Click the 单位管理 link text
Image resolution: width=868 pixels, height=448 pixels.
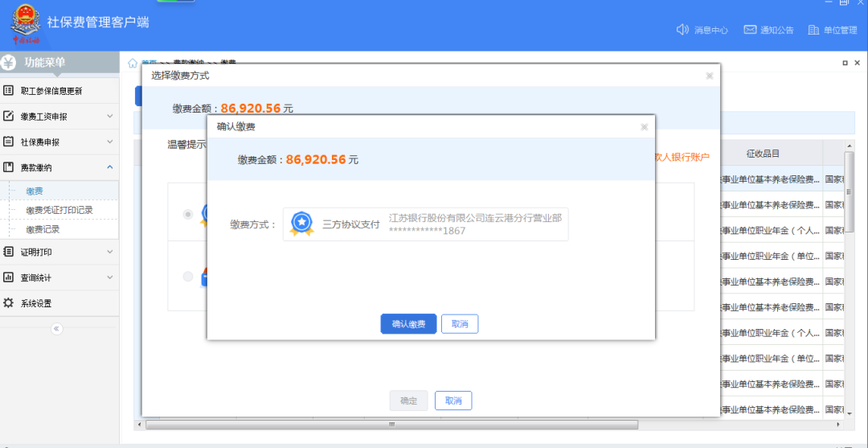point(841,31)
